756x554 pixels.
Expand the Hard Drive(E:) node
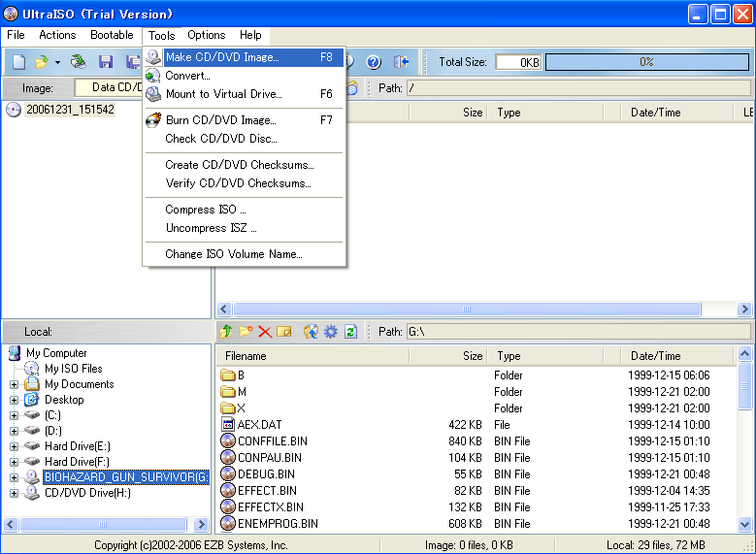(x=14, y=446)
